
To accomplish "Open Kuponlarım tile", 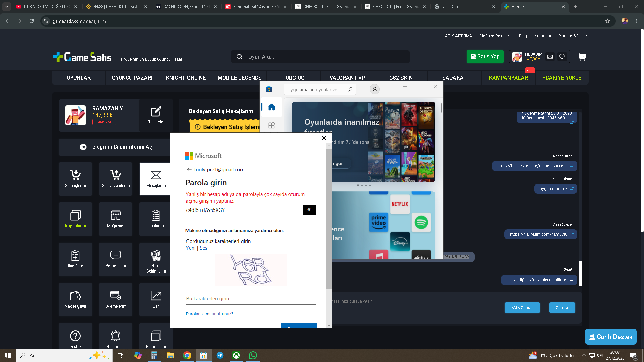I will coord(75,219).
